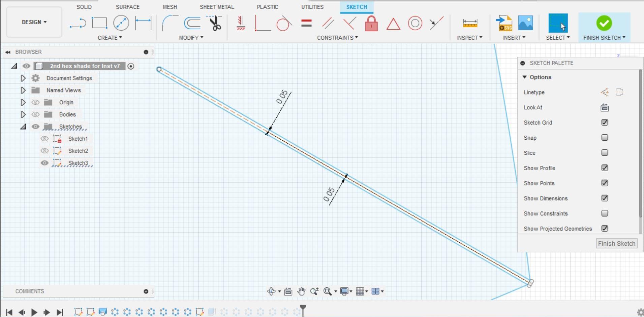Open the DESIGN workspace dropdown

click(x=34, y=22)
